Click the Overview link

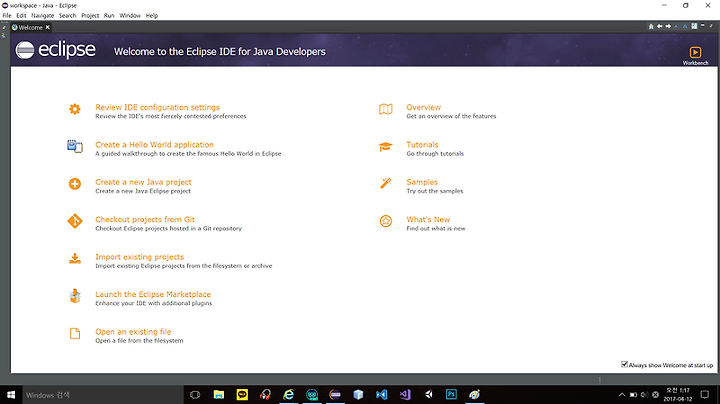point(423,107)
